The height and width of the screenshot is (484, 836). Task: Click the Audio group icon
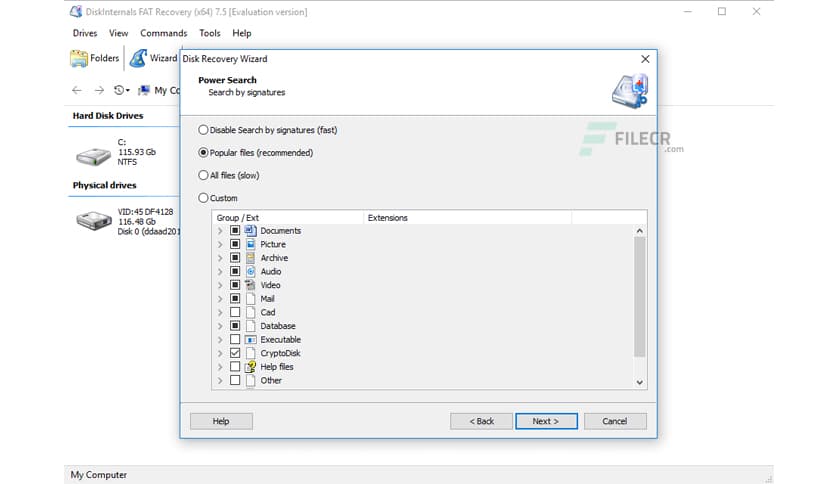[251, 271]
